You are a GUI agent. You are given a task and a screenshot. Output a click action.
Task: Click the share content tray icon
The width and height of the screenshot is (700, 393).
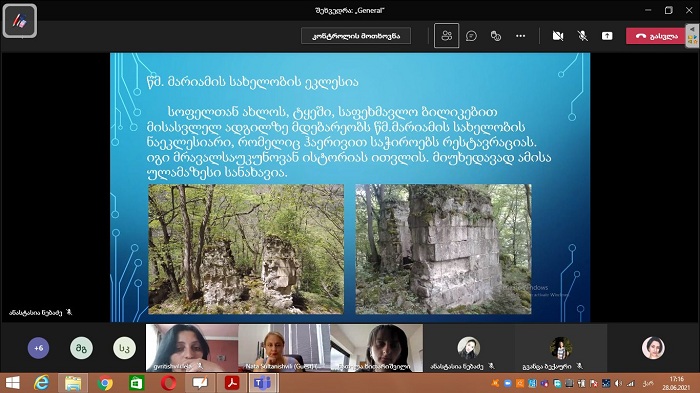pos(607,36)
